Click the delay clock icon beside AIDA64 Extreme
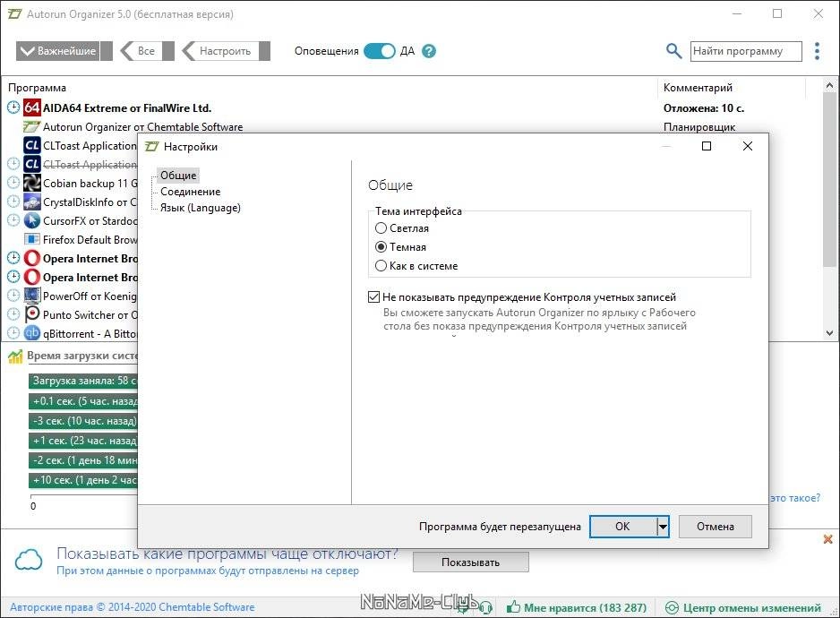840x618 pixels. (13, 107)
